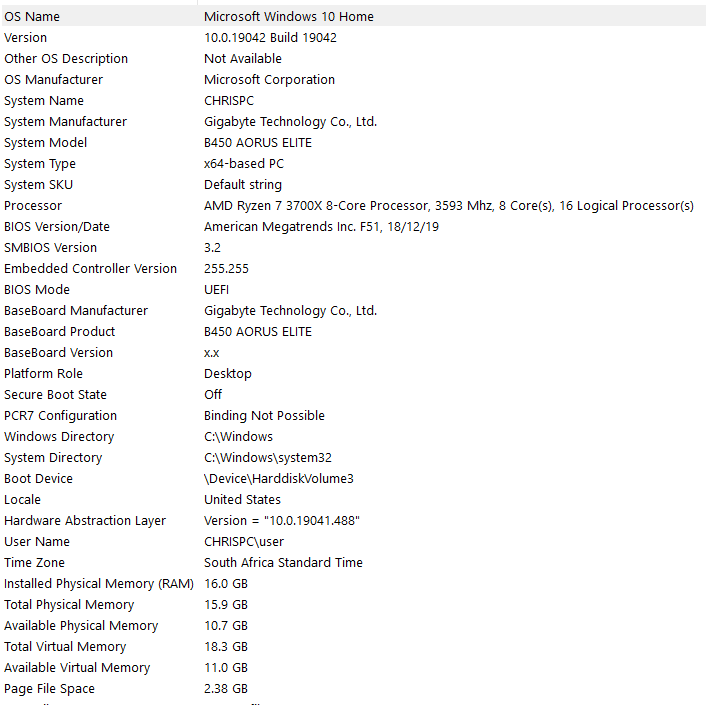Screen dimensions: 706x705
Task: Select the Total Physical Memory label
Action: point(69,605)
